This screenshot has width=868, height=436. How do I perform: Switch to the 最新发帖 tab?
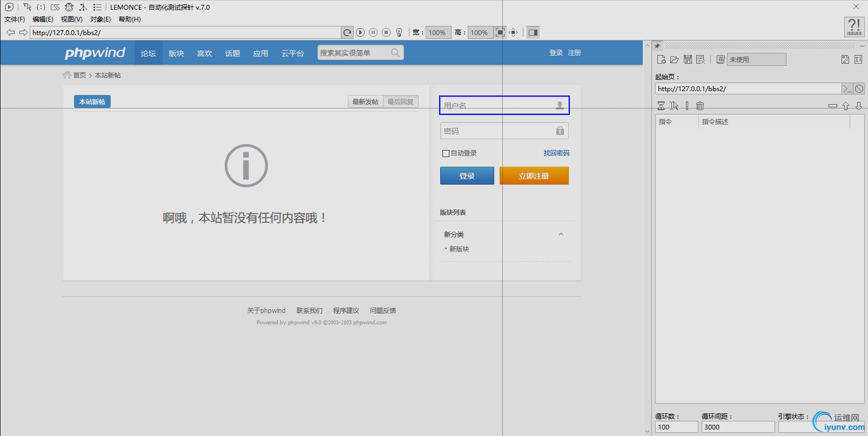click(366, 101)
